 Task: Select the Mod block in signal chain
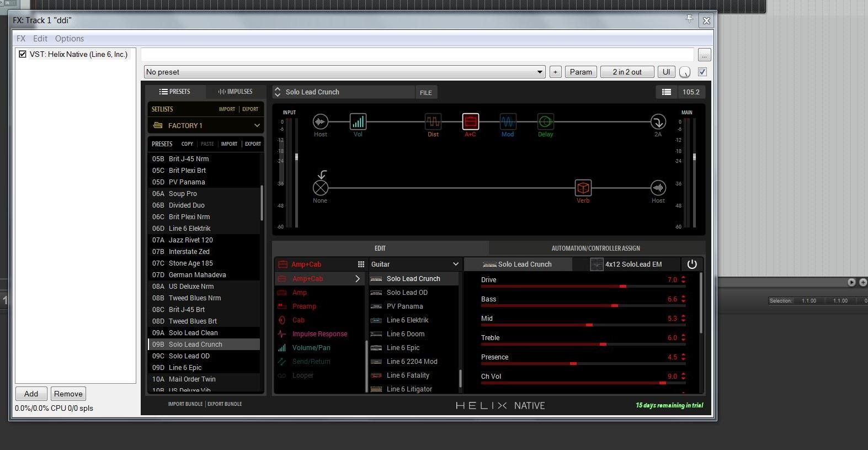click(508, 121)
